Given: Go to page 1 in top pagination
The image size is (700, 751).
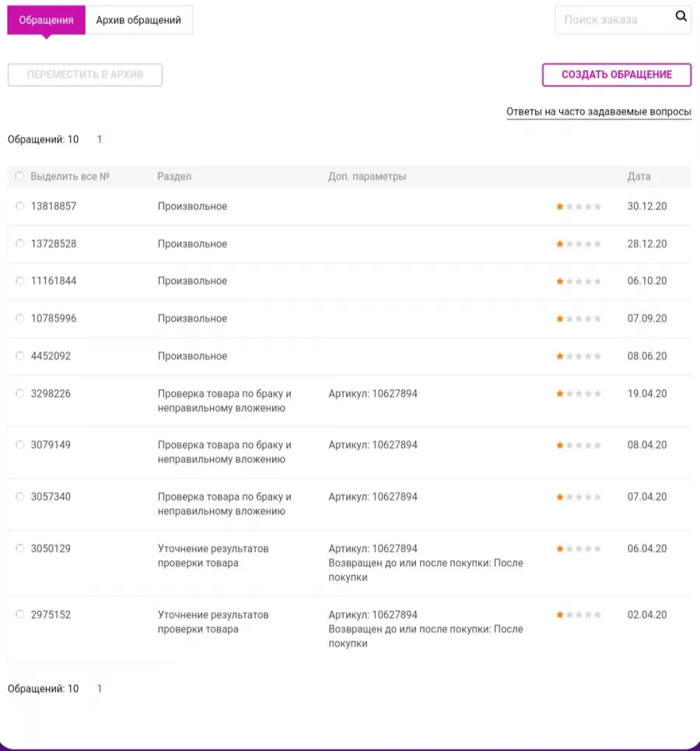Looking at the screenshot, I should pyautogui.click(x=100, y=139).
